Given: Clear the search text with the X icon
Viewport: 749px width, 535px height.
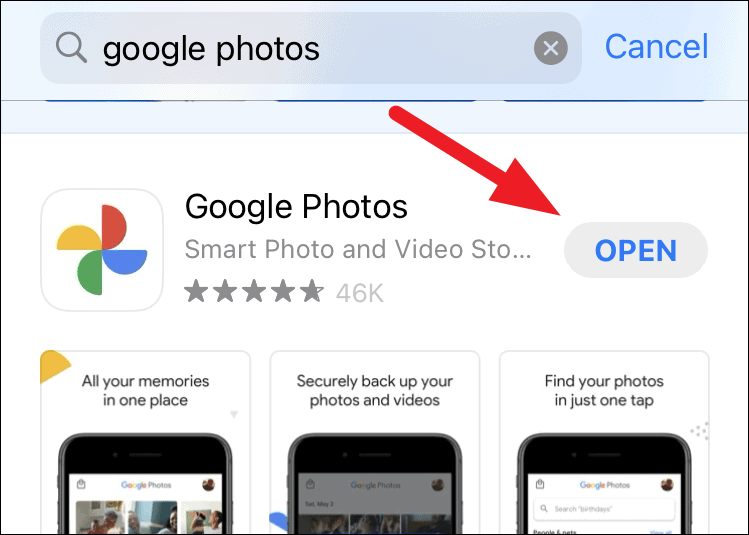Looking at the screenshot, I should [550, 48].
